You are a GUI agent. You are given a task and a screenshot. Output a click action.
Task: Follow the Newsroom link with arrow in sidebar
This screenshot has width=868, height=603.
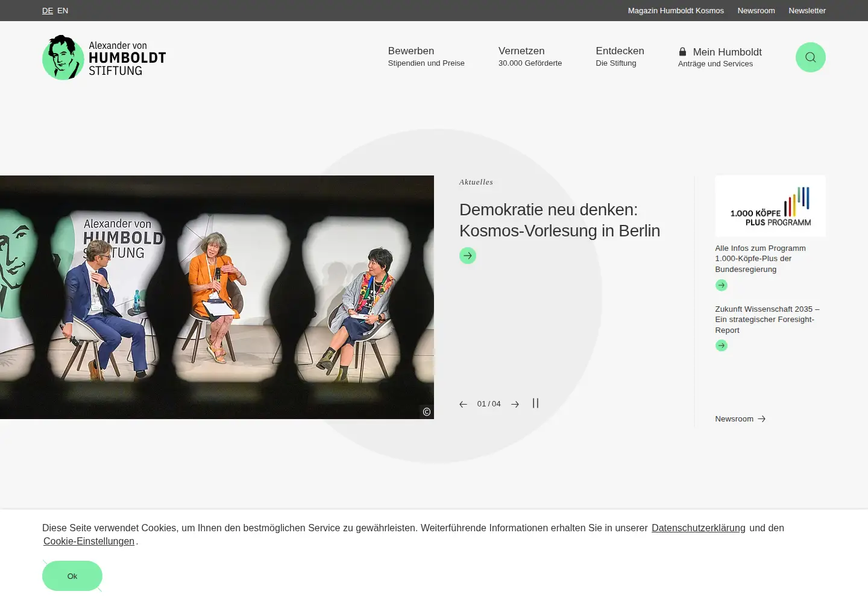tap(740, 419)
